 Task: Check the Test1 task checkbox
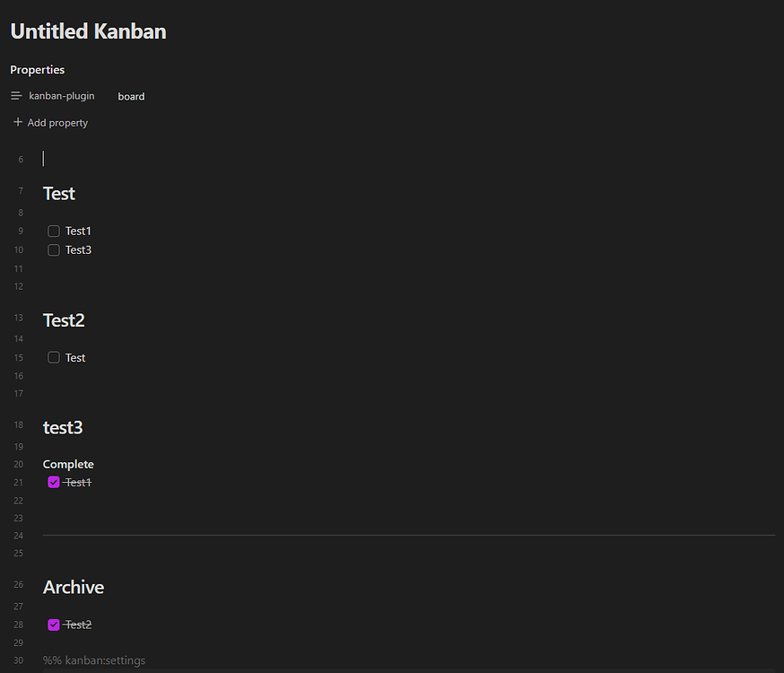point(53,231)
